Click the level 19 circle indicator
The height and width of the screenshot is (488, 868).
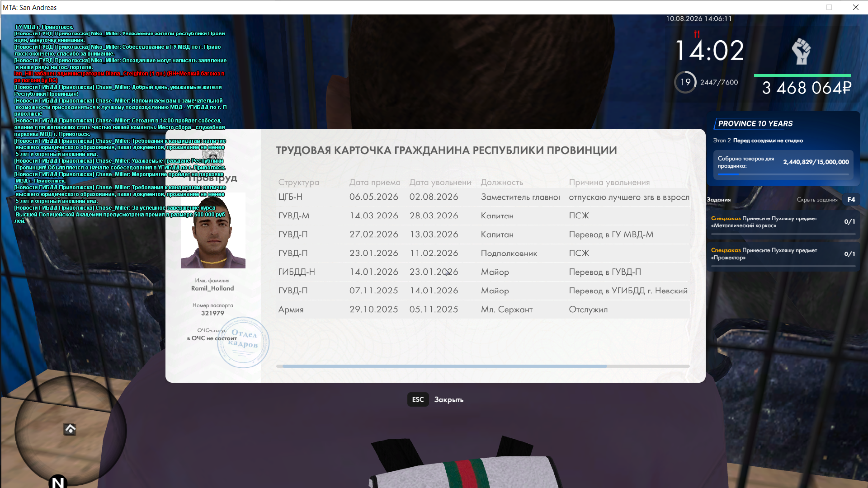pos(685,82)
